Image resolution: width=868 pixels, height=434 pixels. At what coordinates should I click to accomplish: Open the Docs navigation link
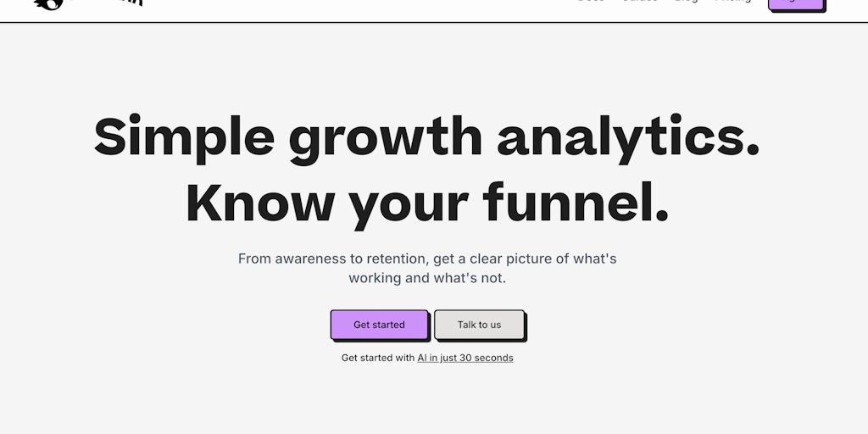pyautogui.click(x=591, y=2)
